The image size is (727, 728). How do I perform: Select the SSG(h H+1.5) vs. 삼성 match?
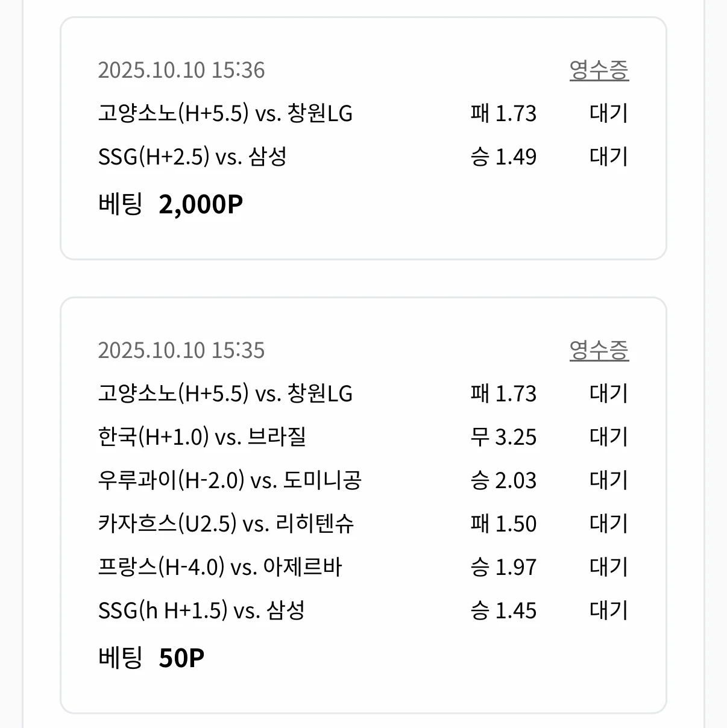click(201, 610)
